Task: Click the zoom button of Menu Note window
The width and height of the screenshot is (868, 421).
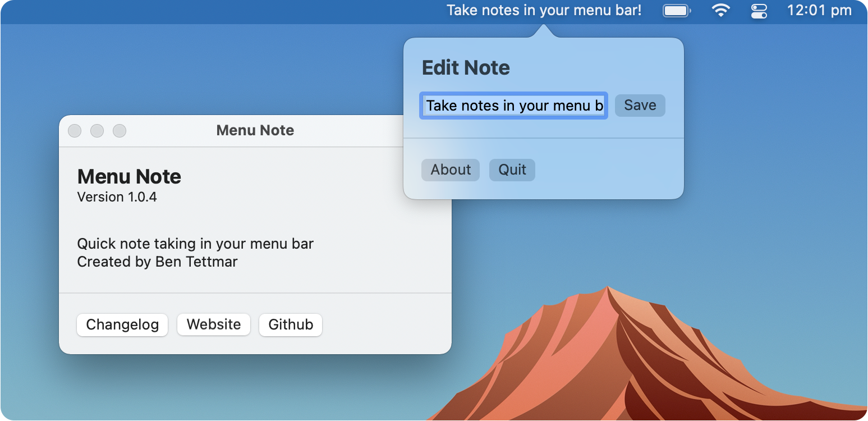Action: click(x=120, y=131)
